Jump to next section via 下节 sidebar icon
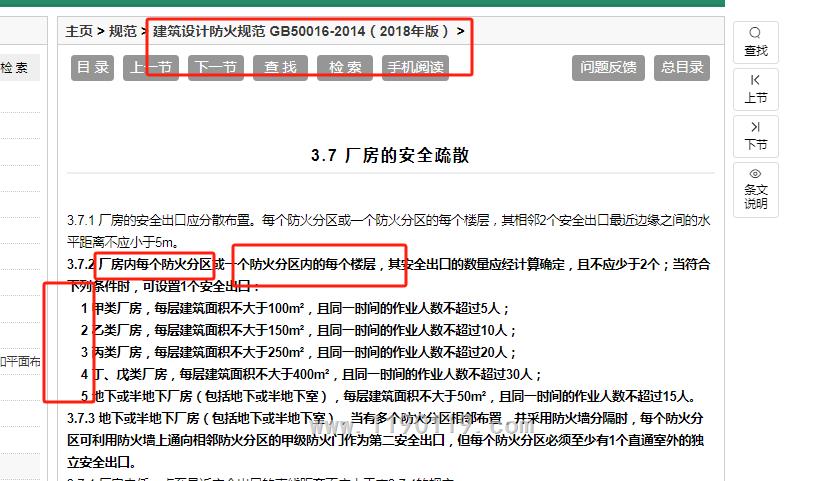This screenshot has height=481, width=827. pos(756,127)
